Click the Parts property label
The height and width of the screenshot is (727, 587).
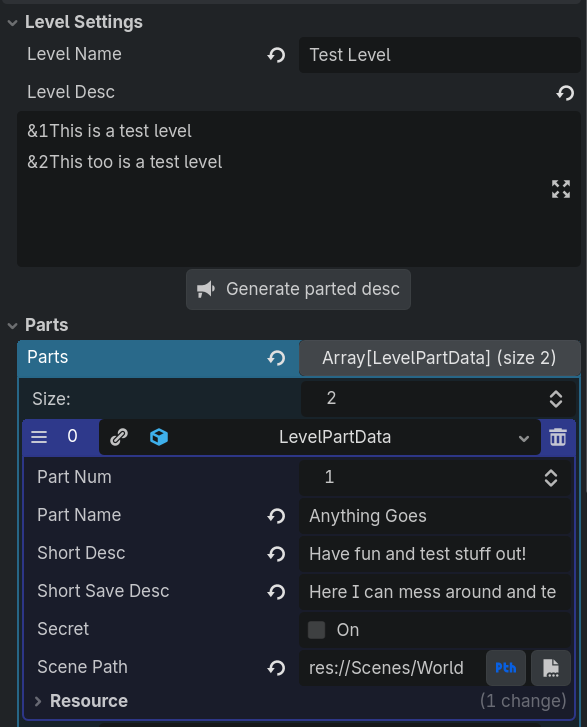(x=48, y=357)
